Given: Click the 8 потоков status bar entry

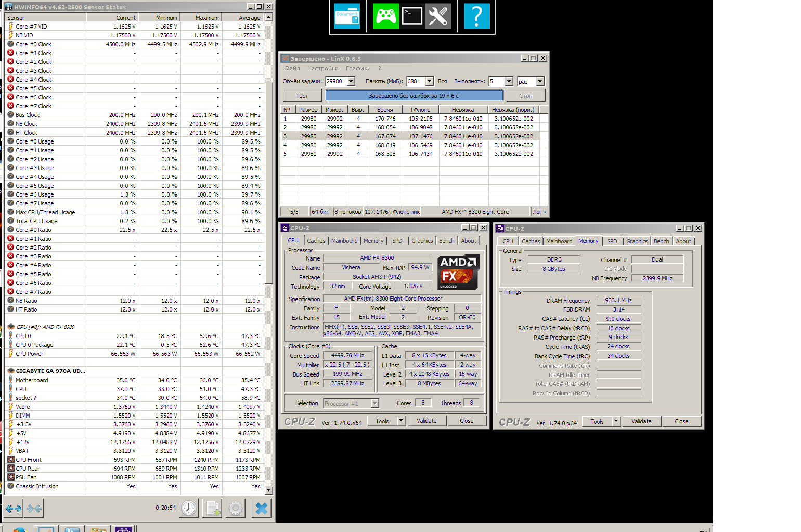Looking at the screenshot, I should 348,212.
